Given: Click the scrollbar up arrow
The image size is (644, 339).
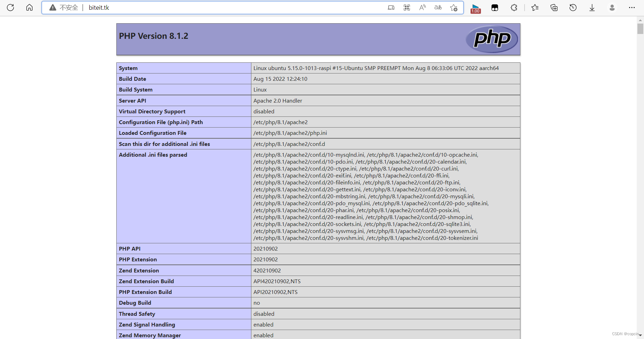Looking at the screenshot, I should click(640, 20).
